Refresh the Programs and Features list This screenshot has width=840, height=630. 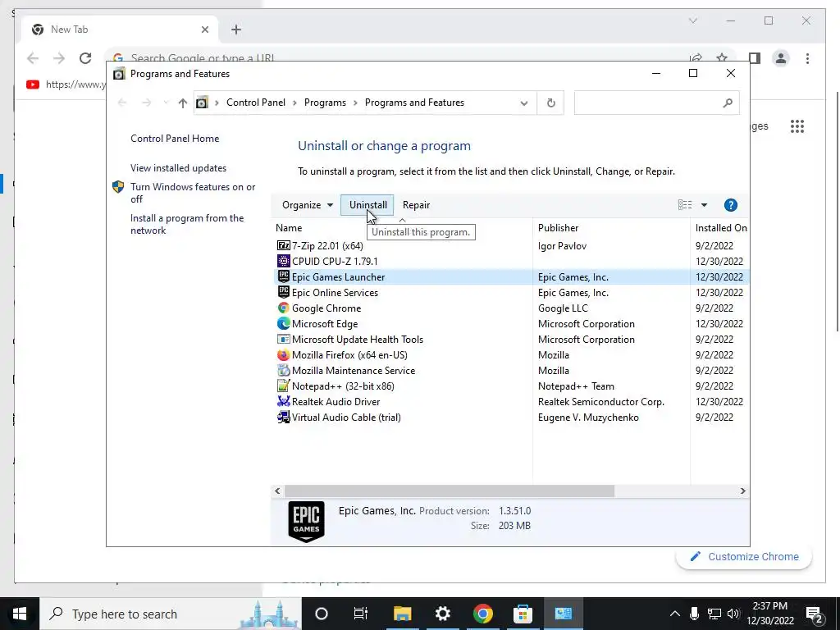point(550,103)
